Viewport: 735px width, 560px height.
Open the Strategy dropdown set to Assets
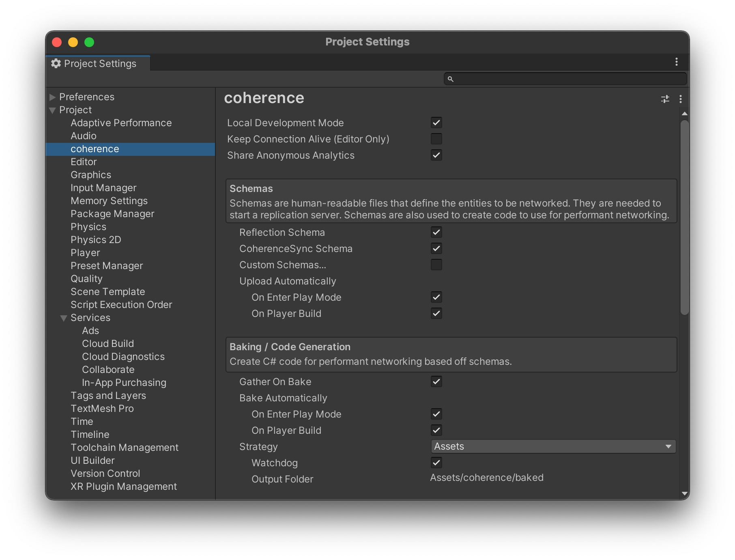[553, 446]
